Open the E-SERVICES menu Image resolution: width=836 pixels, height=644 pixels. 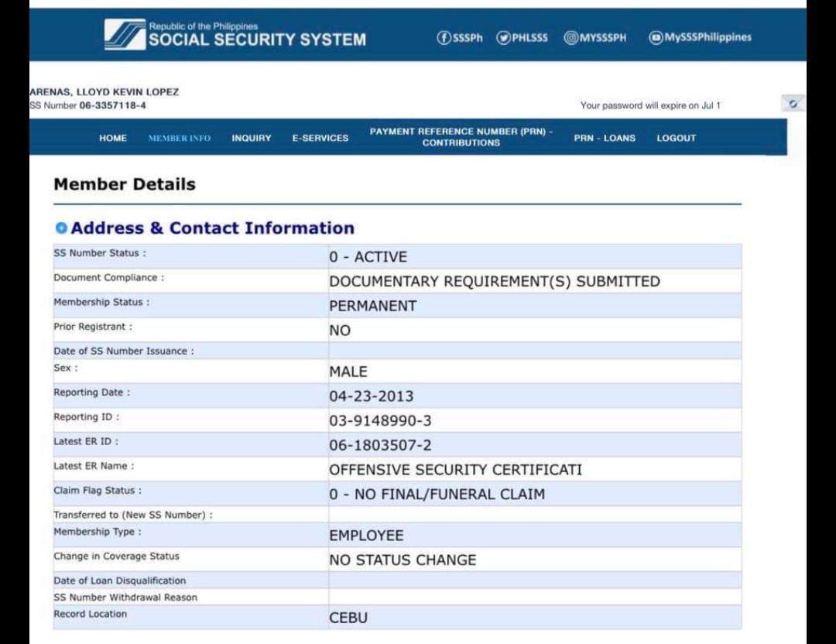[x=320, y=139]
